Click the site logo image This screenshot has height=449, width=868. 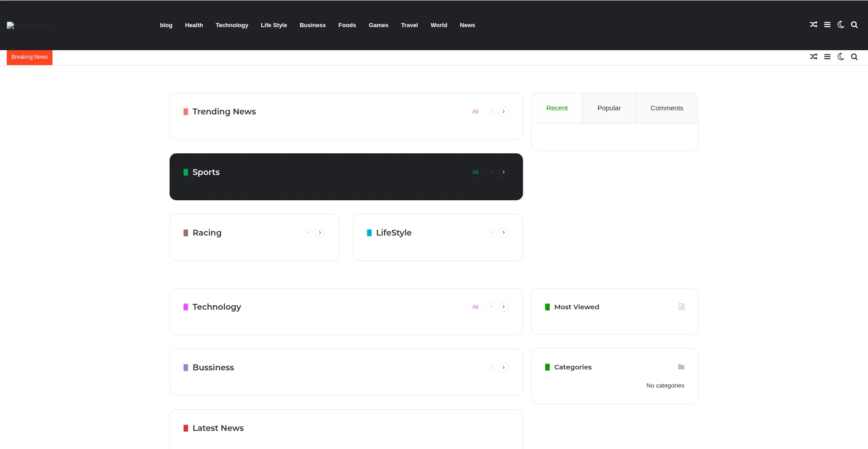click(28, 25)
